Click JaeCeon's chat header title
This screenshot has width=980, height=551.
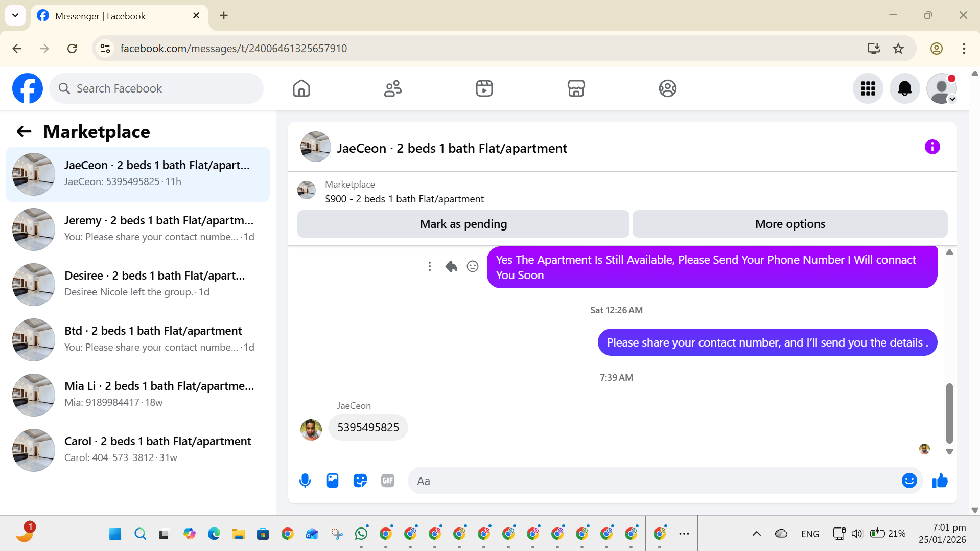pos(452,148)
